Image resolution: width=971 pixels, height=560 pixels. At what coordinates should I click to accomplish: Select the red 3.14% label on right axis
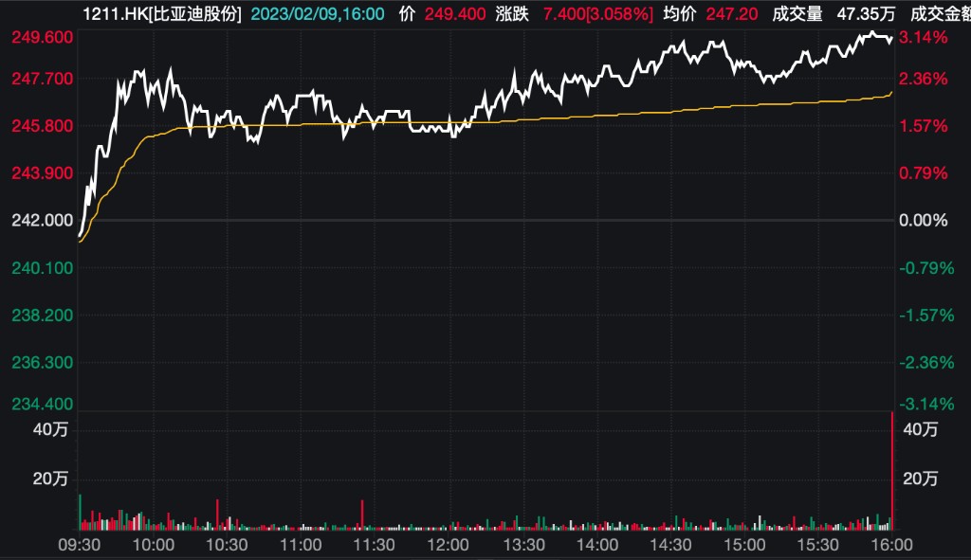923,37
